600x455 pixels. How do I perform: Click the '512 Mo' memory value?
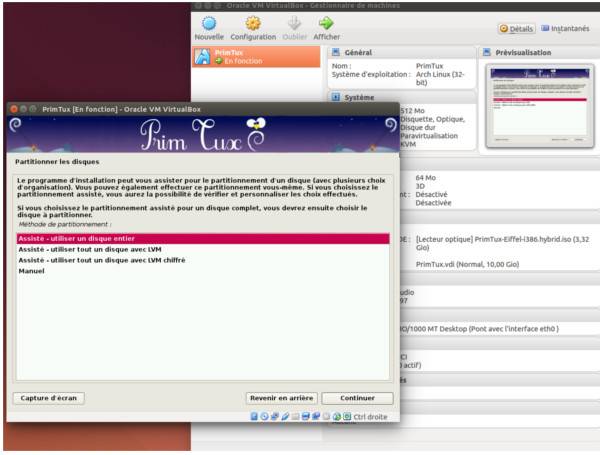412,111
